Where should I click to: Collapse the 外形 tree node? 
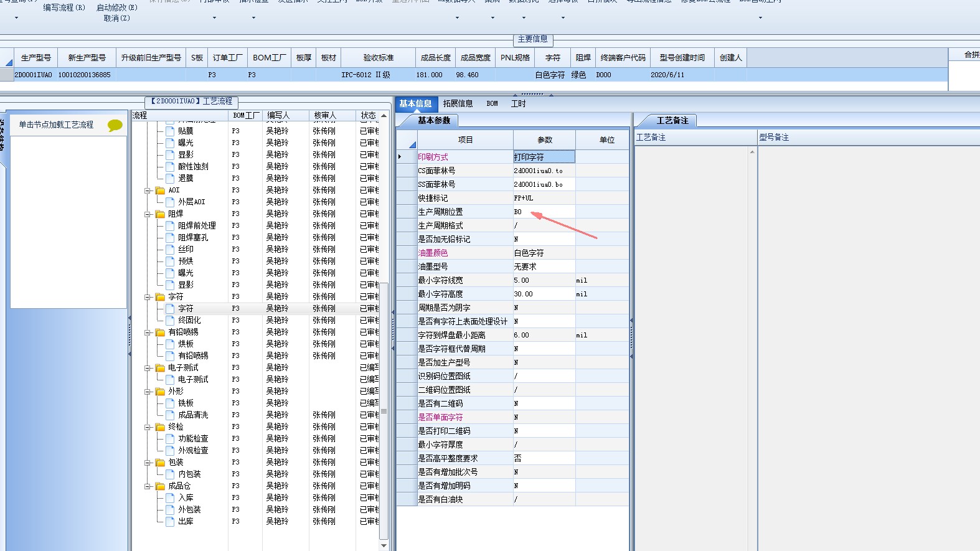148,391
